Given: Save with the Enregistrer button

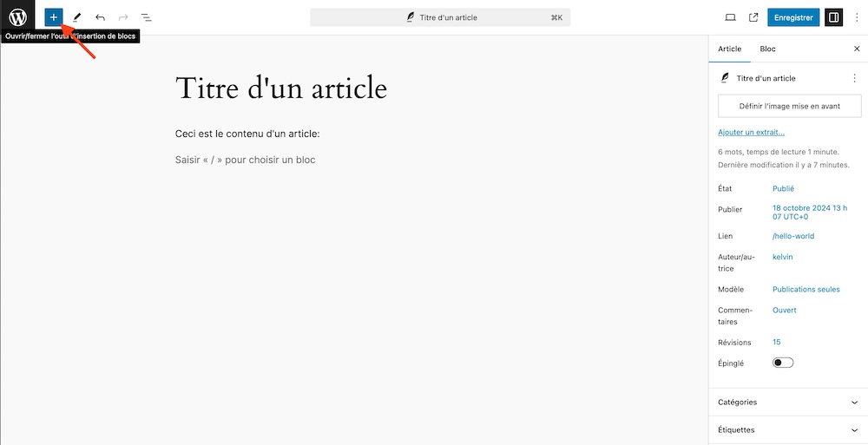Looking at the screenshot, I should pyautogui.click(x=793, y=17).
